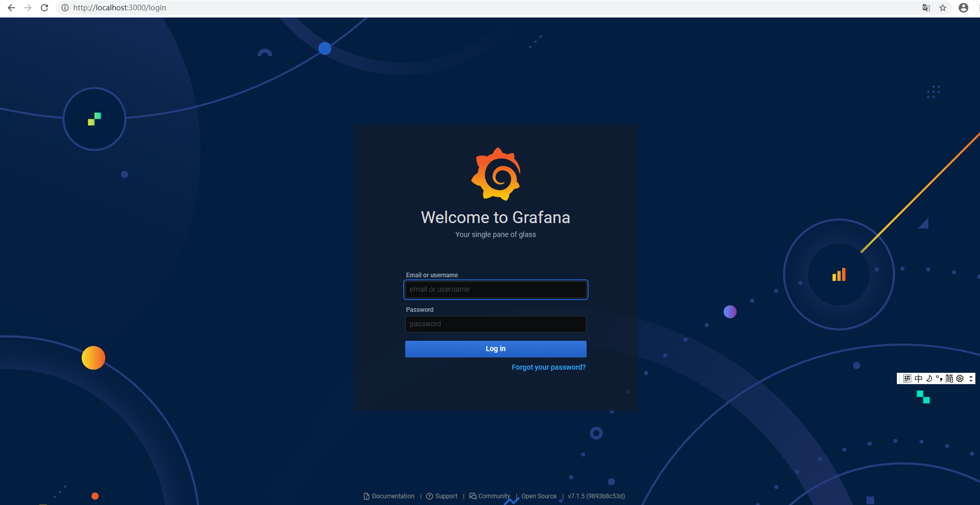Open the Forgot your password link
The width and height of the screenshot is (980, 505).
[x=549, y=367]
